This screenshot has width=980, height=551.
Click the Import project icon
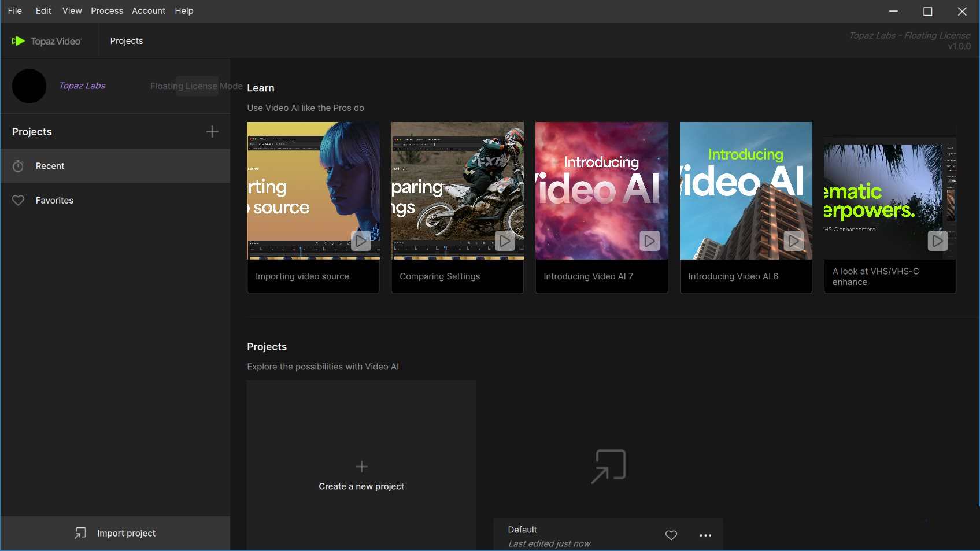tap(80, 532)
